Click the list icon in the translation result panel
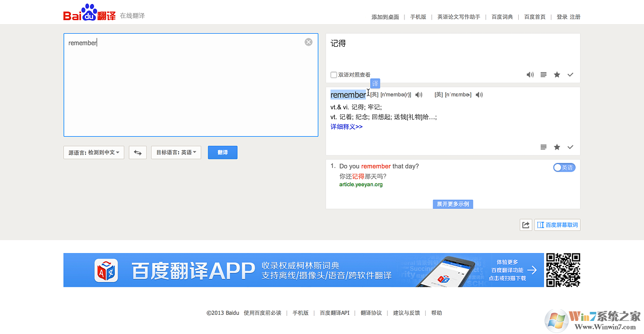 click(x=543, y=74)
